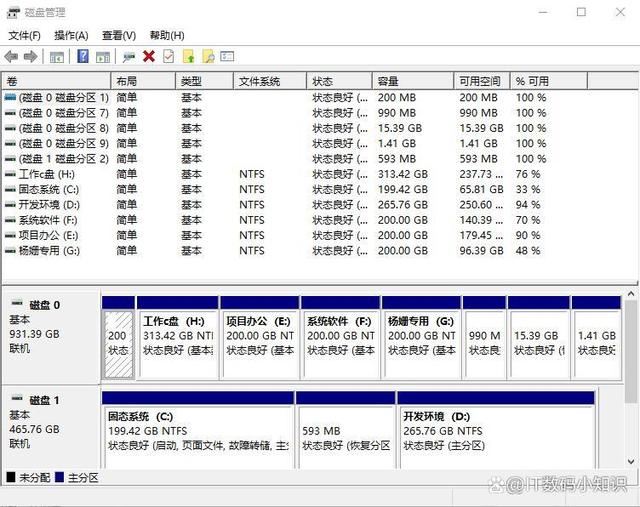Select the 15.39 GB partition block
Viewport: 640px width, 507px height.
tap(539, 338)
